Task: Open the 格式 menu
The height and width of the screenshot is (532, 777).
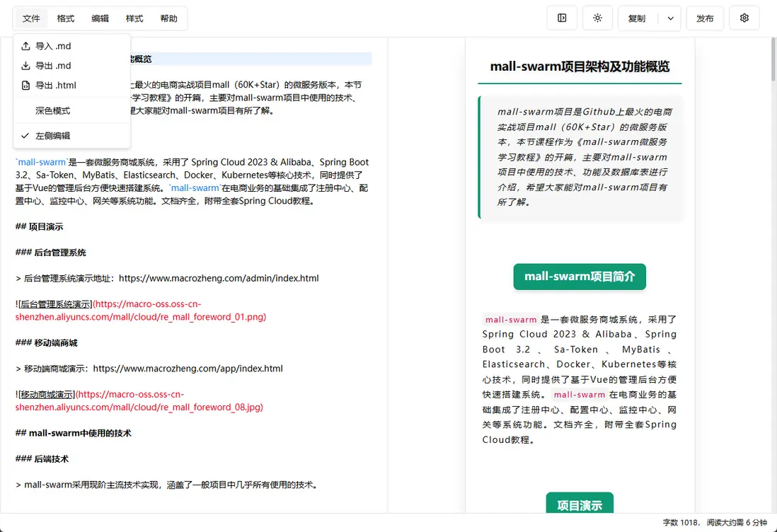Action: [65, 18]
